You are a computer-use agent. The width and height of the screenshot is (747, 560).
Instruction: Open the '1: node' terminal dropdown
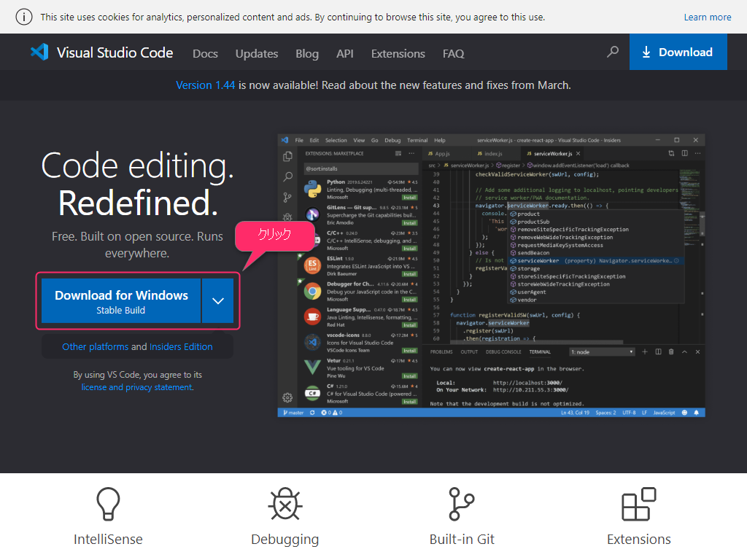click(x=602, y=352)
